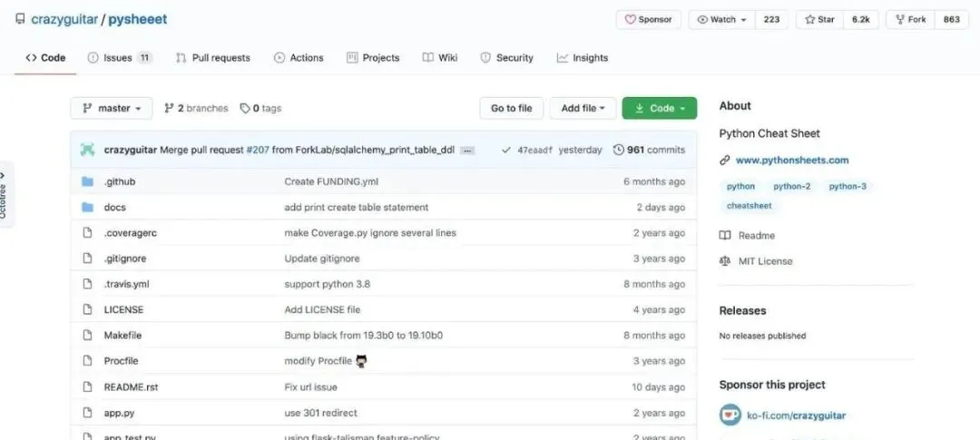Viewport: 980px width, 440px height.
Task: Click the Sponsor heart button
Action: (x=648, y=19)
